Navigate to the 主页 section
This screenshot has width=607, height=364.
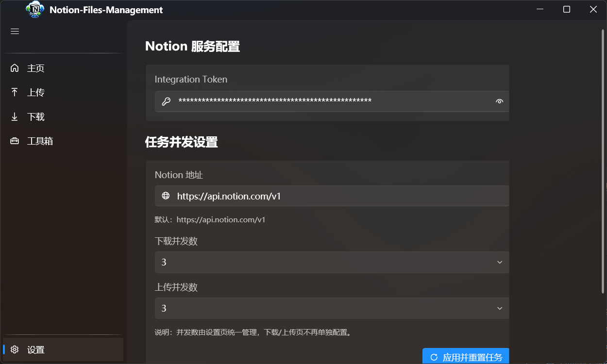tap(36, 68)
